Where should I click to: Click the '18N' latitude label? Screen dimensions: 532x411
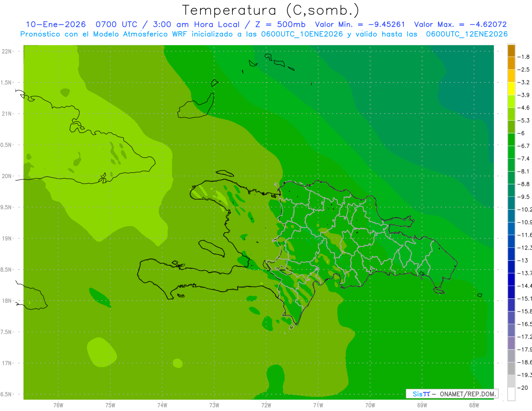point(8,301)
